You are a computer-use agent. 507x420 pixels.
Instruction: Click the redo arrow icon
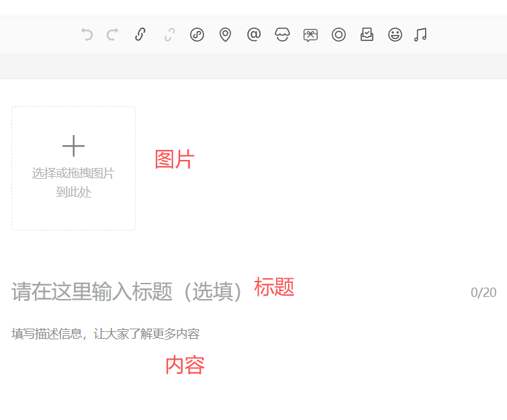112,34
